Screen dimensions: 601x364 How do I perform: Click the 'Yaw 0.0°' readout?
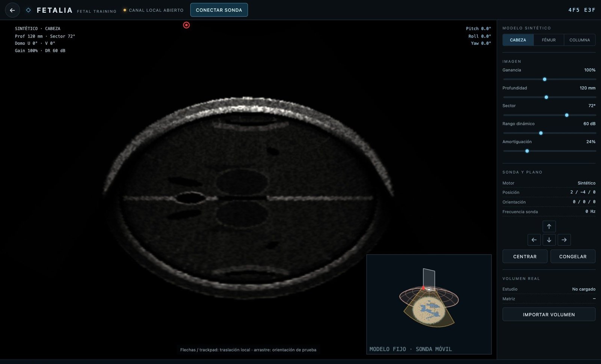(x=481, y=43)
